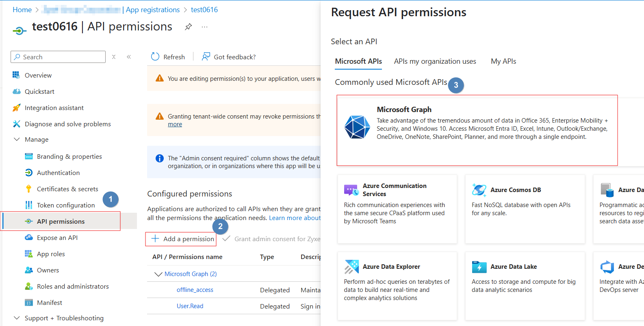This screenshot has height=326, width=644.
Task: Open Quickstart in sidebar
Action: (39, 91)
